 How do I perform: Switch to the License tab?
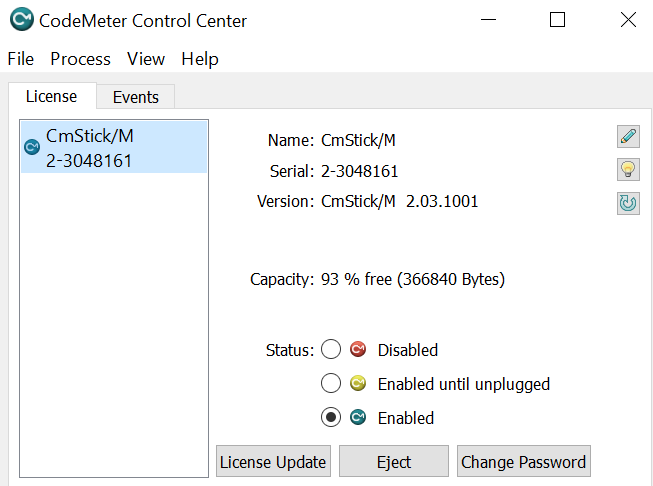coord(52,96)
